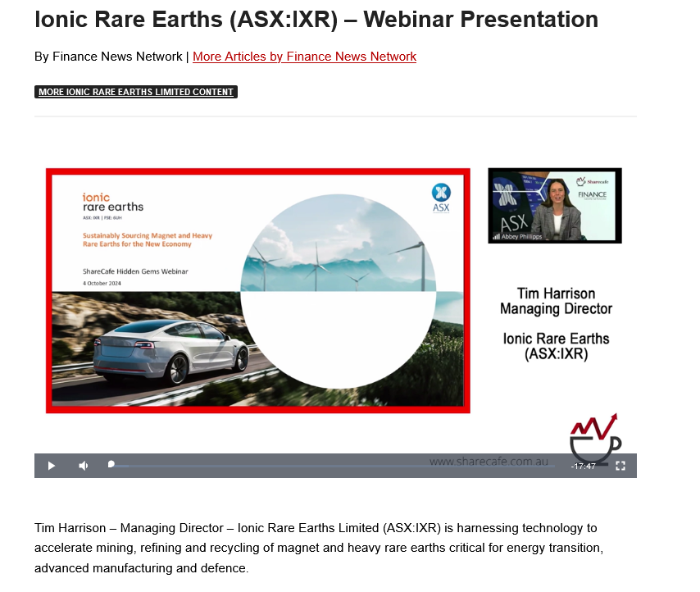Open More Ionic Rare Earths Limited Content
Image resolution: width=700 pixels, height=592 pixels.
[x=136, y=92]
